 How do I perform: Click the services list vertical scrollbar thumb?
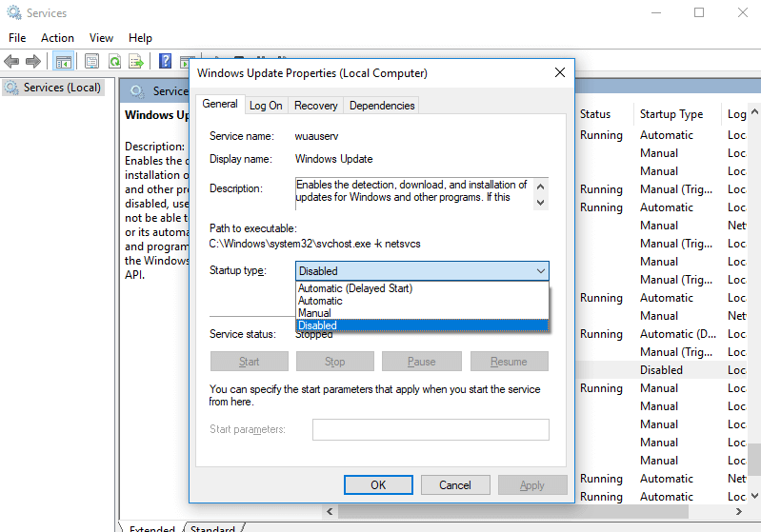[754, 460]
